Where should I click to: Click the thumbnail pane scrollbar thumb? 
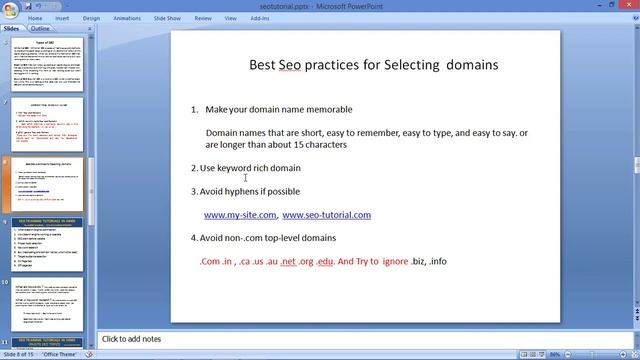click(x=91, y=191)
